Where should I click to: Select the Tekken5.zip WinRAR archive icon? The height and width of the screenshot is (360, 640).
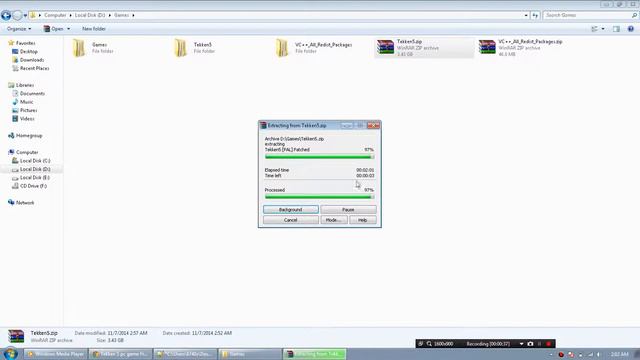385,47
